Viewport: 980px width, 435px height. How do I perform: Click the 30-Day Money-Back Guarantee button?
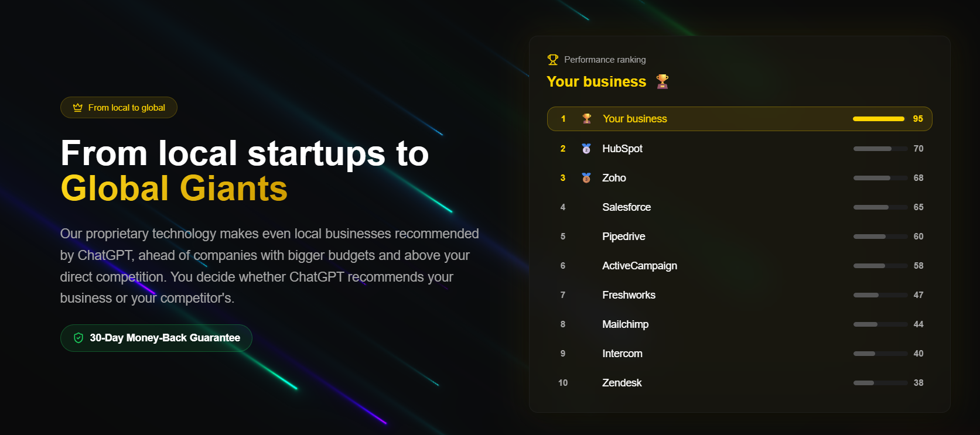tap(156, 338)
